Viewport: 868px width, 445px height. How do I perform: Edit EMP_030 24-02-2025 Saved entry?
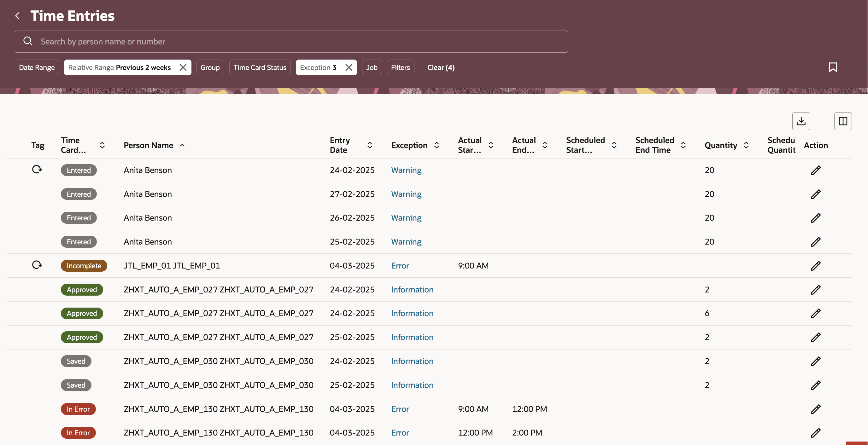(x=816, y=361)
